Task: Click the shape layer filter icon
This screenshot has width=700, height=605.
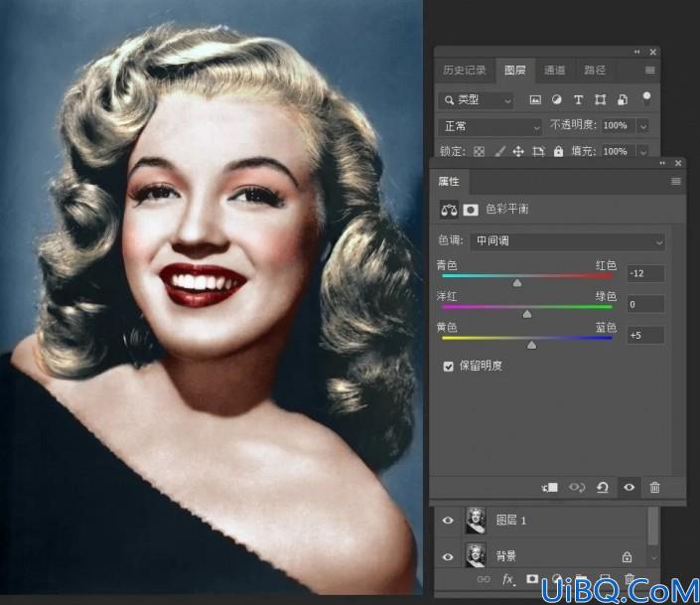Action: coord(600,100)
